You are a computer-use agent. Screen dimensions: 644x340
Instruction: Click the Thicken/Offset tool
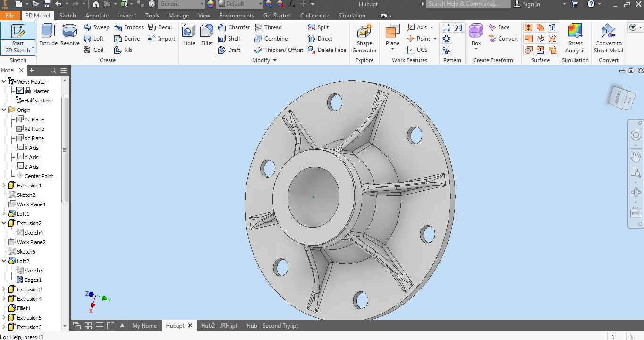[x=279, y=50]
